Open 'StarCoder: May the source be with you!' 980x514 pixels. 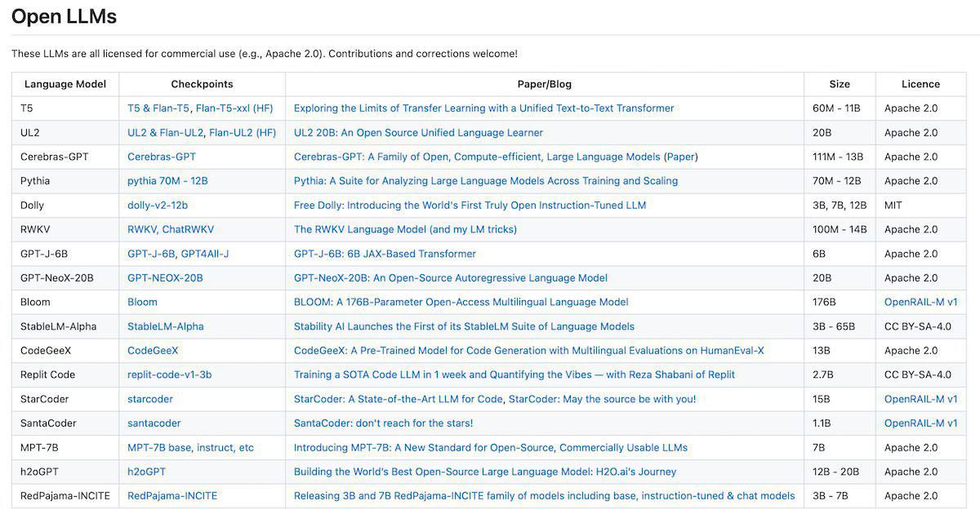coord(603,399)
